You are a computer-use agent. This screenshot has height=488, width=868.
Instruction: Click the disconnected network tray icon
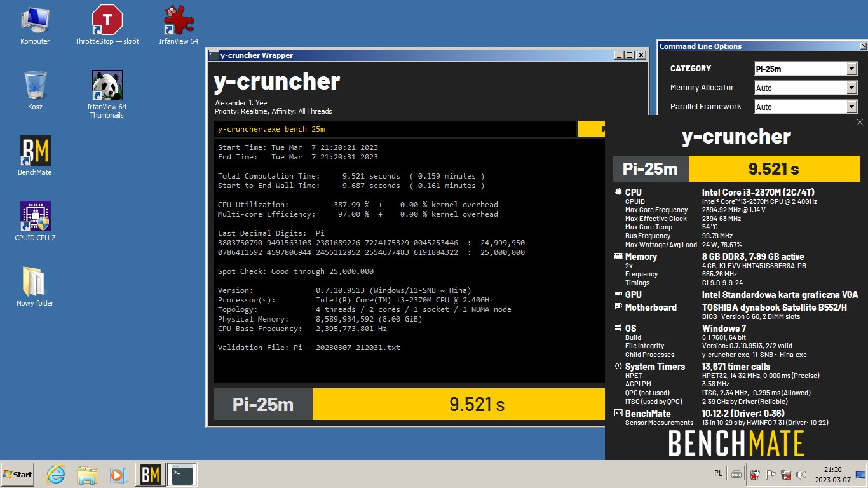[786, 475]
